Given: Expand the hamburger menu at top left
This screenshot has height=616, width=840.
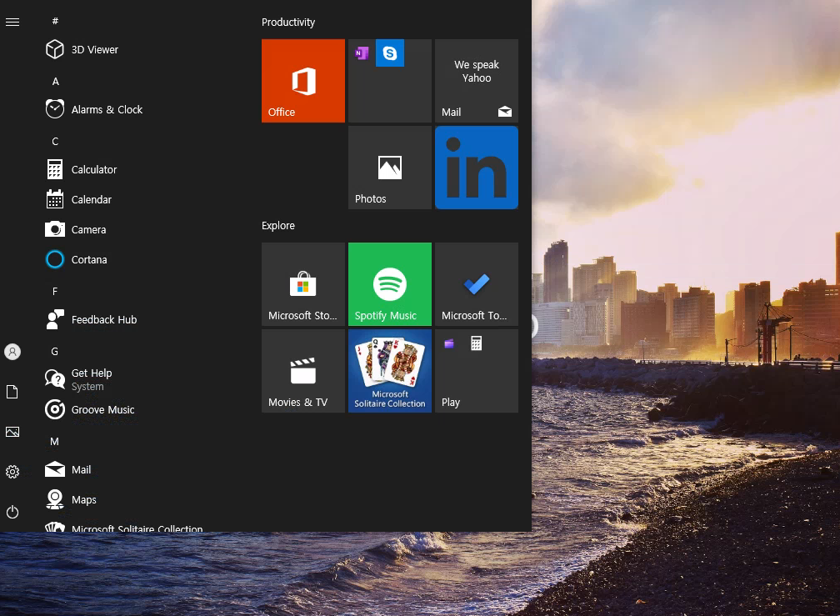Looking at the screenshot, I should coord(12,22).
